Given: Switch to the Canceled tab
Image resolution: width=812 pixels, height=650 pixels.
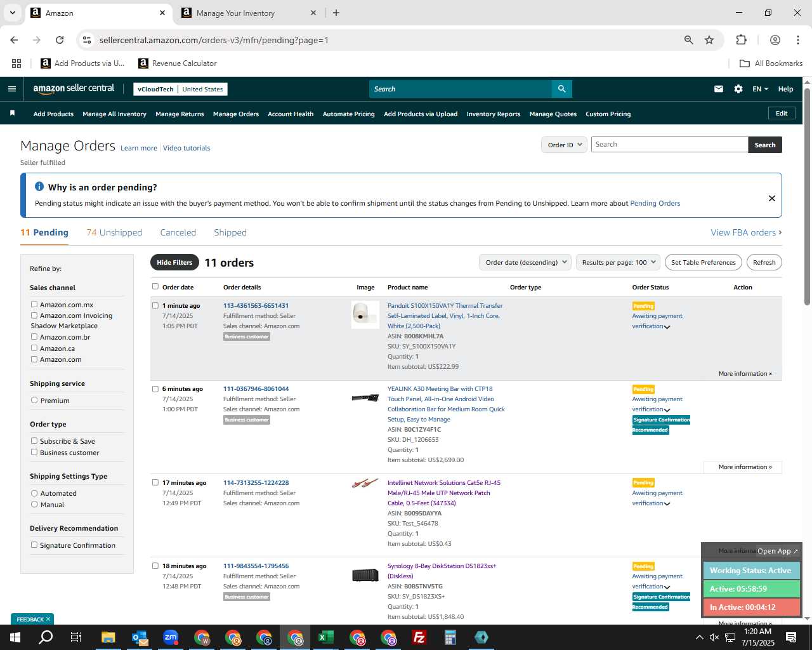Looking at the screenshot, I should coord(178,232).
